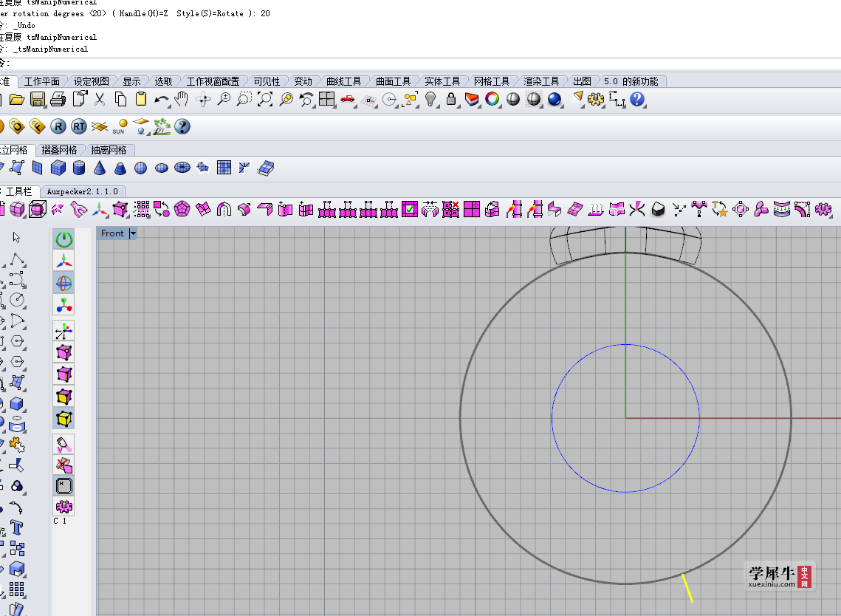This screenshot has width=841, height=616.
Task: Click the Undo arrow icon
Action: click(161, 100)
